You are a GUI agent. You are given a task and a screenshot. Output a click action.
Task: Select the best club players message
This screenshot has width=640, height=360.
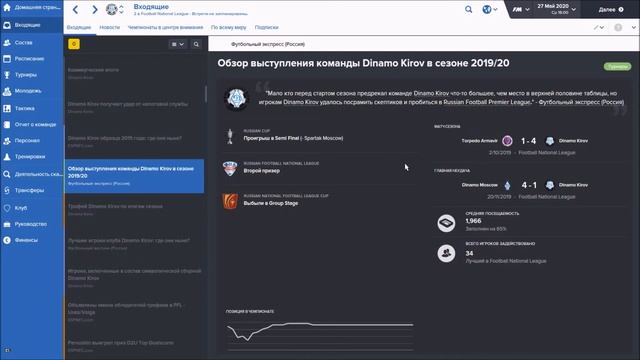134,244
